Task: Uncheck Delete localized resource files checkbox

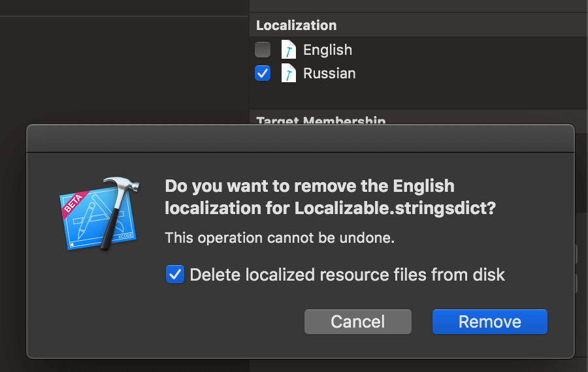Action: [175, 274]
